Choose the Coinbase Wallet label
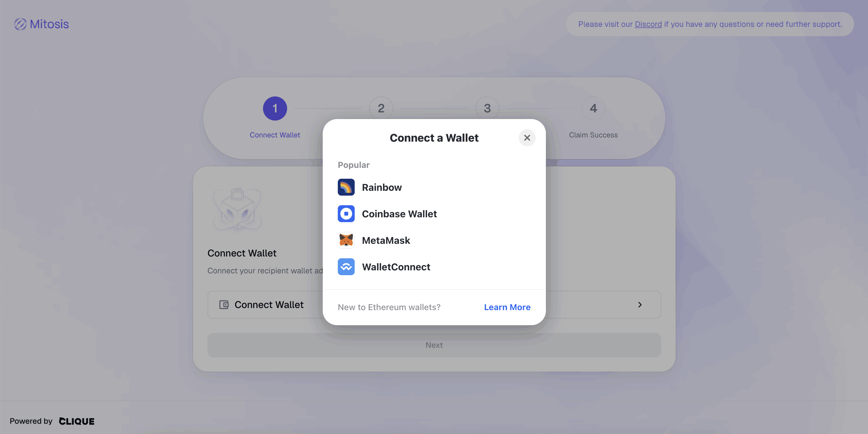868x434 pixels. 399,214
